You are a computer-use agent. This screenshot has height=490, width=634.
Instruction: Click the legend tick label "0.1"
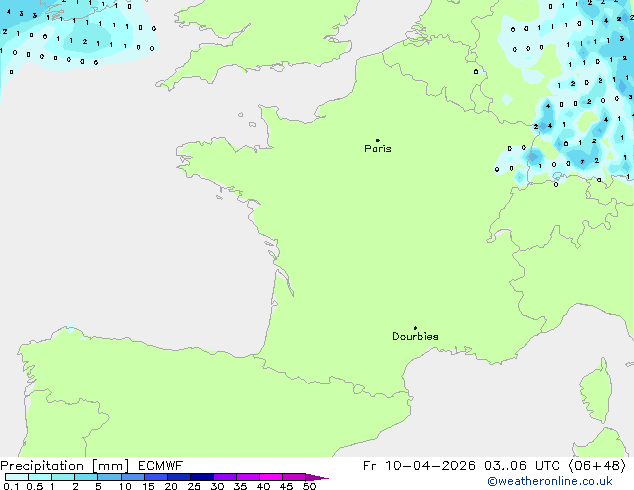(x=11, y=486)
